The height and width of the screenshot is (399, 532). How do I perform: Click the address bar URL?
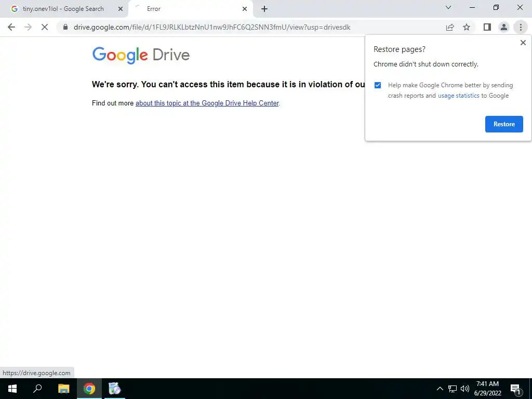[212, 27]
